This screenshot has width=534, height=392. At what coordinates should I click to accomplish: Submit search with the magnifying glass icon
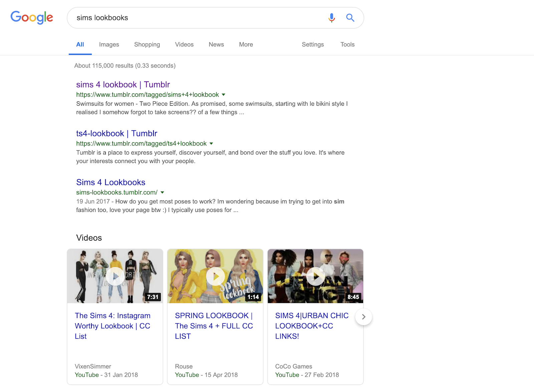(350, 18)
